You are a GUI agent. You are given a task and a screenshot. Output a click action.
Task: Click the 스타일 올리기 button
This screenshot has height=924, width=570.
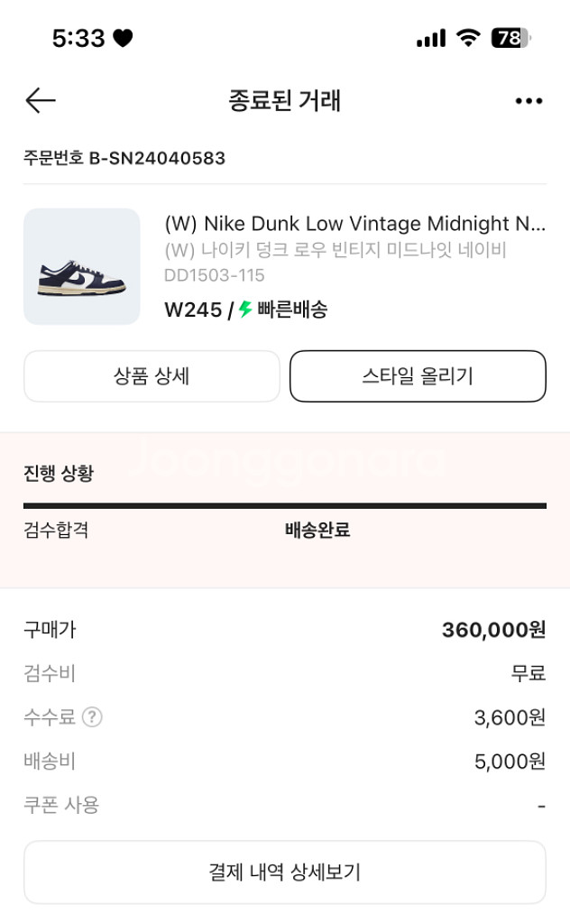pyautogui.click(x=418, y=376)
